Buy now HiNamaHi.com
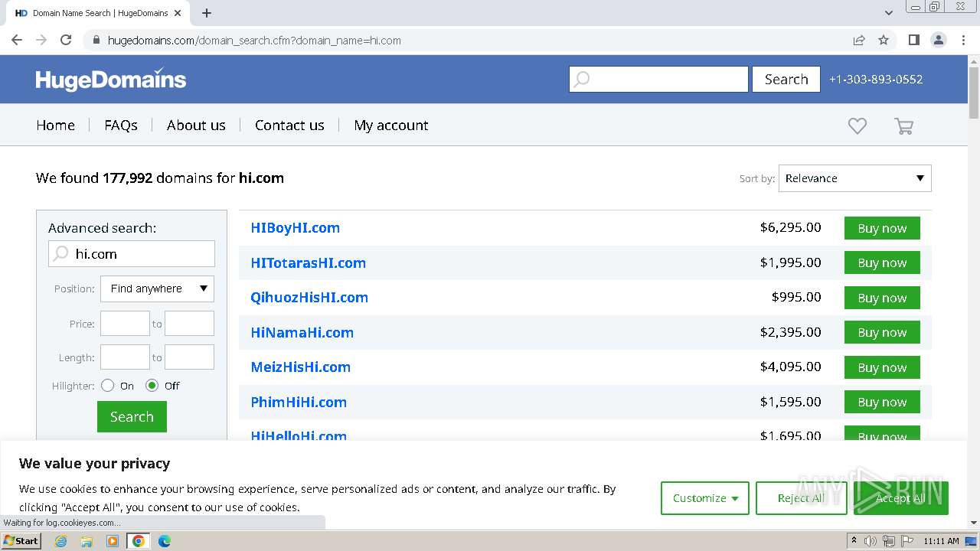The image size is (980, 551). point(882,332)
